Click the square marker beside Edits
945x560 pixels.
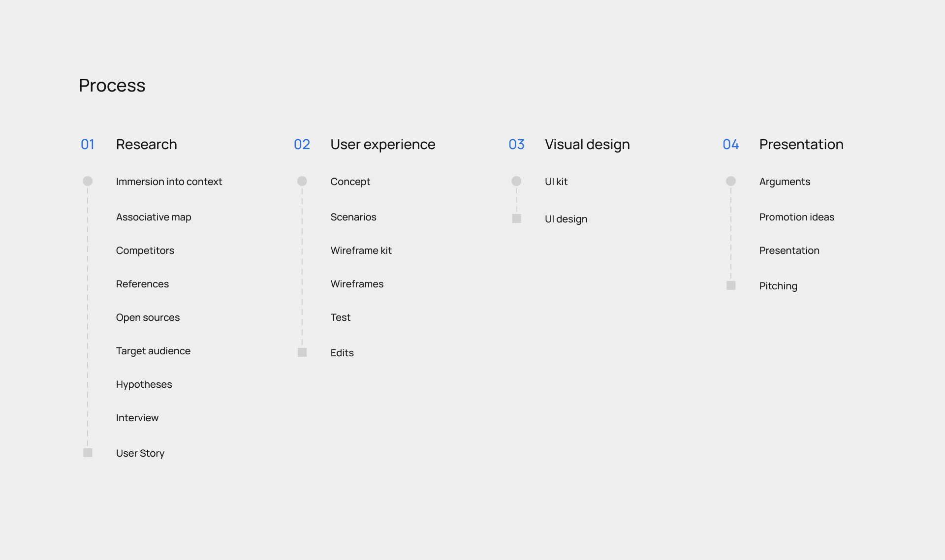[x=302, y=352]
